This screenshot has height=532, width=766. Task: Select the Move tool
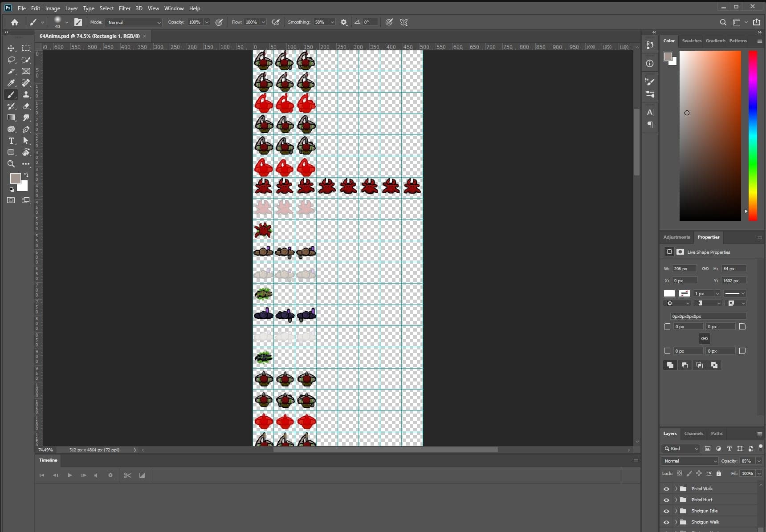click(x=11, y=48)
